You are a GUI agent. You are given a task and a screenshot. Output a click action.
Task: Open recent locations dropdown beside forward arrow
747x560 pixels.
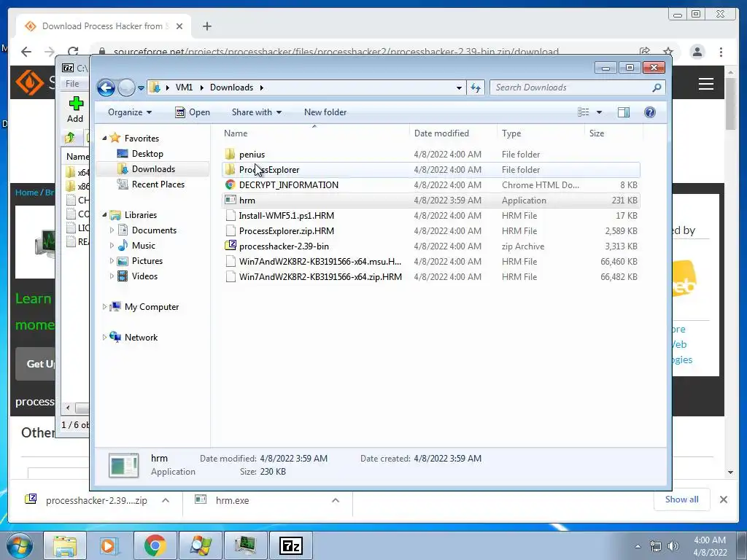(x=141, y=88)
